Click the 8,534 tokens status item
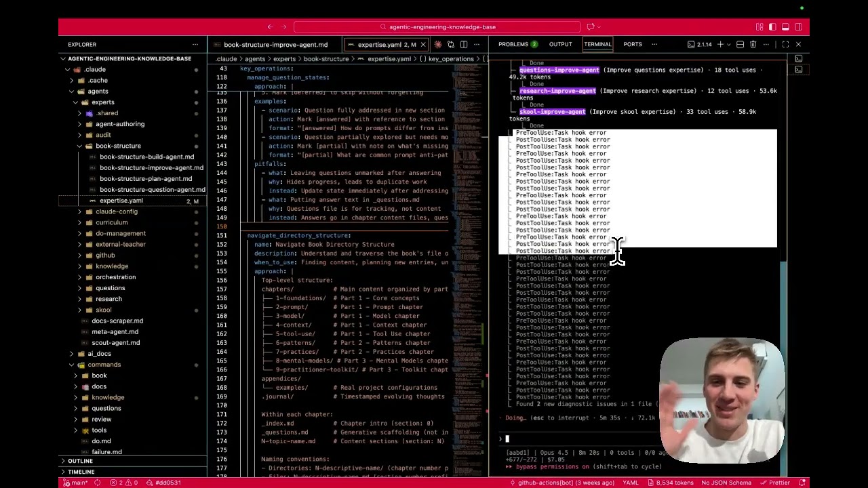Viewport: 868px width, 488px height. coord(670,483)
